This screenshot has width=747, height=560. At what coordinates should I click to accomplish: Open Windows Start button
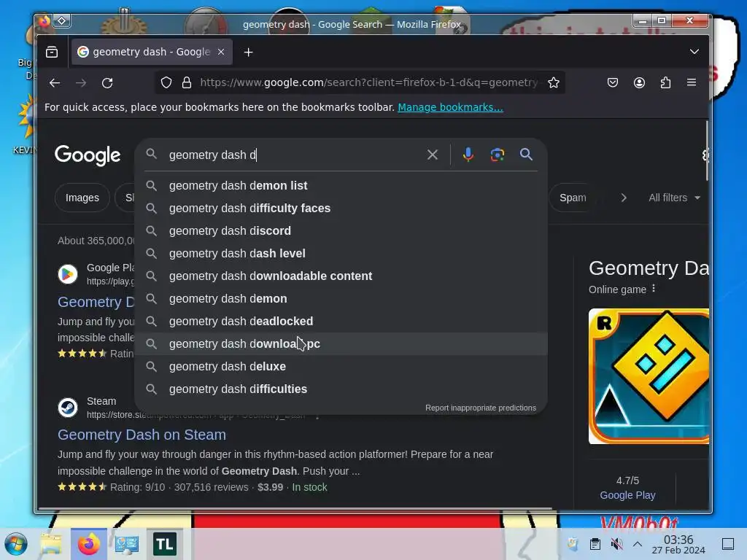(16, 544)
